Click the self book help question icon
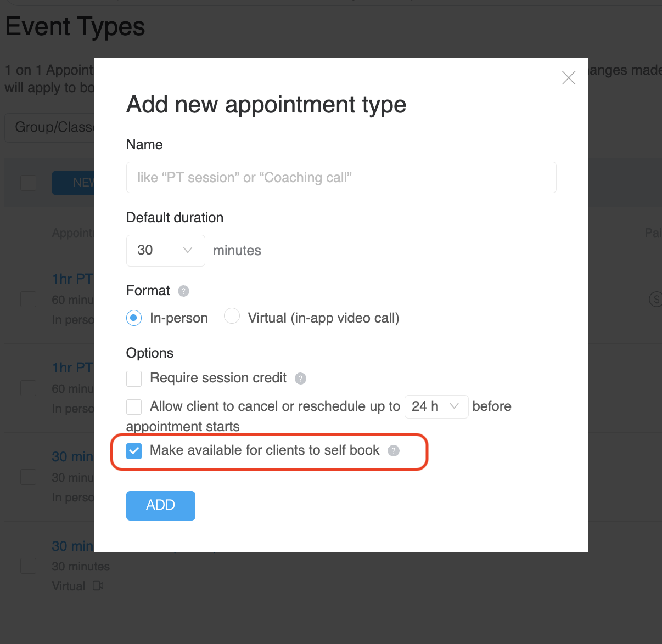662x644 pixels. tap(394, 451)
